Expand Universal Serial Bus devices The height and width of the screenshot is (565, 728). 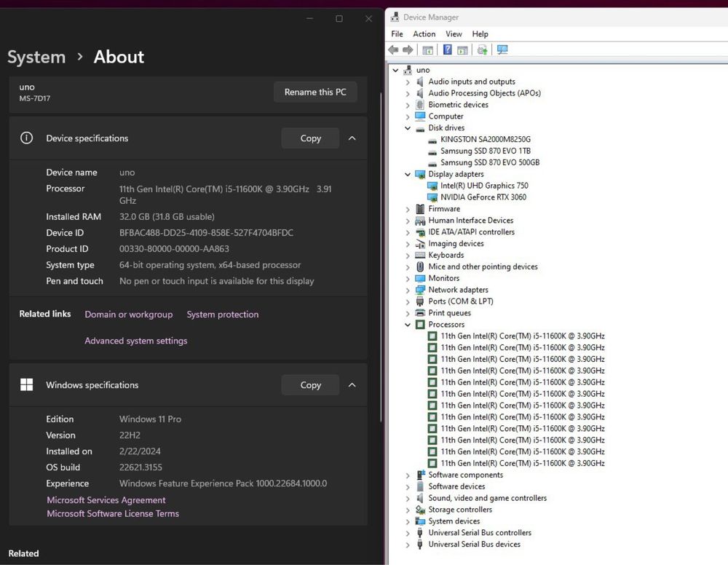point(408,545)
